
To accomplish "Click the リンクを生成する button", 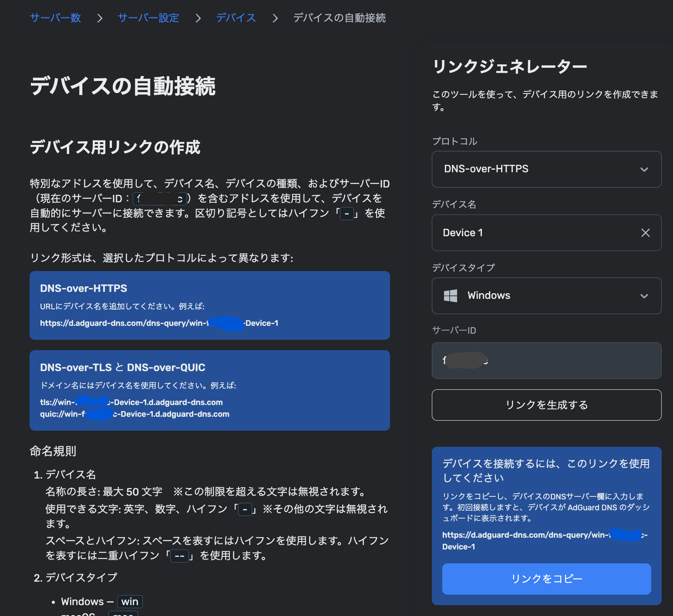I will point(546,405).
